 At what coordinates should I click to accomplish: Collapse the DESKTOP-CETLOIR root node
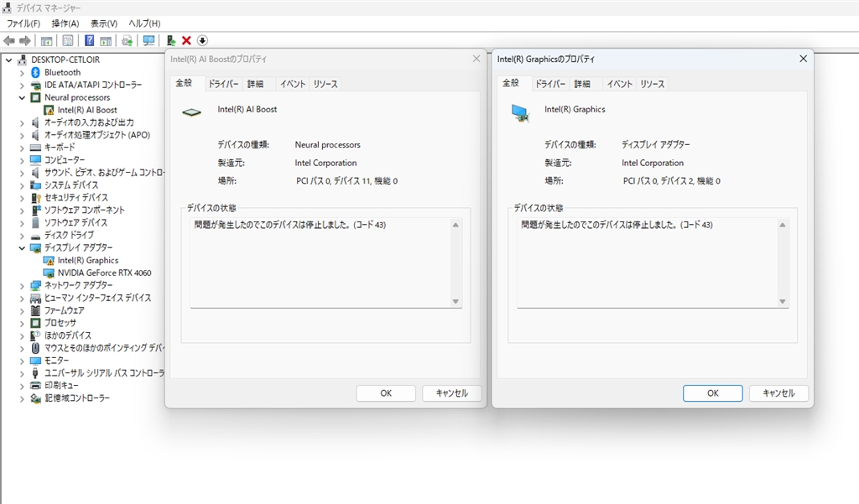8,60
